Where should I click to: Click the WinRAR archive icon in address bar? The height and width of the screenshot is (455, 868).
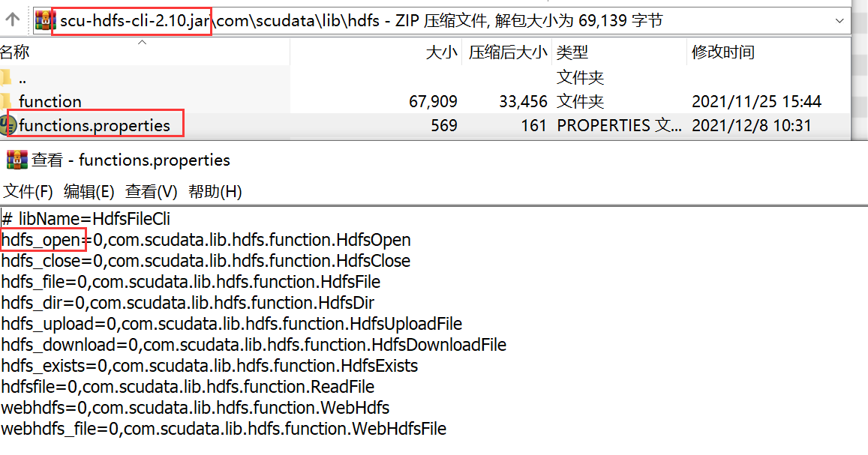pos(44,20)
